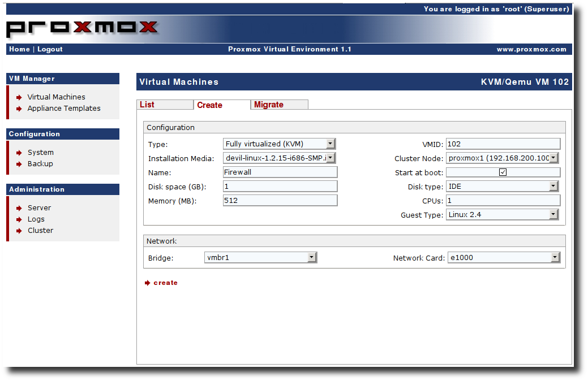588x381 pixels.
Task: Click the Memory (MB) field
Action: [x=280, y=201]
